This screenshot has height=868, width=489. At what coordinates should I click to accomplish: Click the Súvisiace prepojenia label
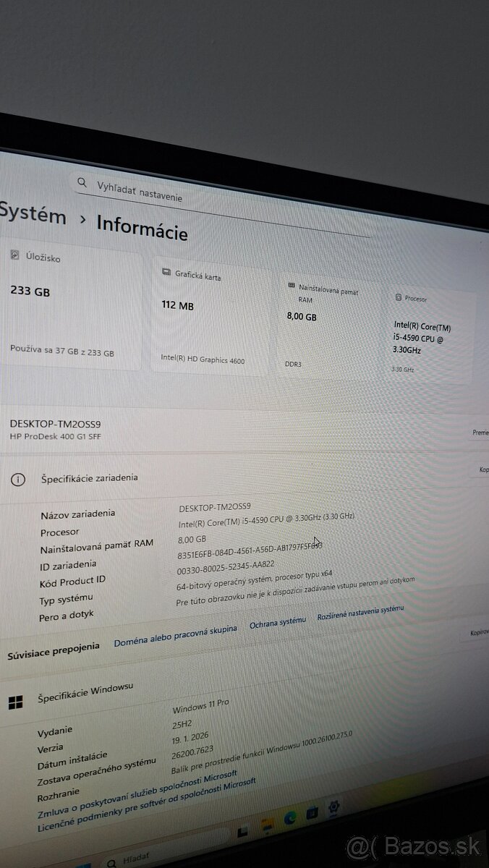(x=54, y=652)
